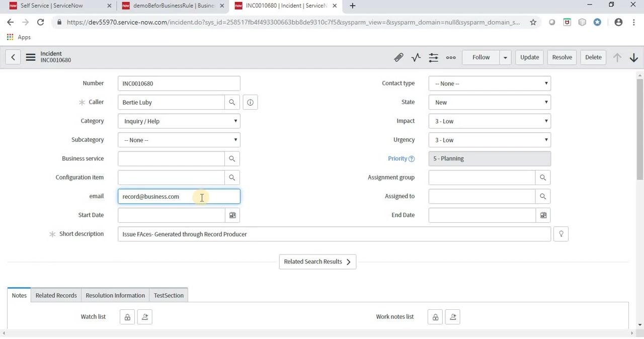The image size is (644, 339).
Task: Open the activity stream pulse icon
Action: pos(416,57)
